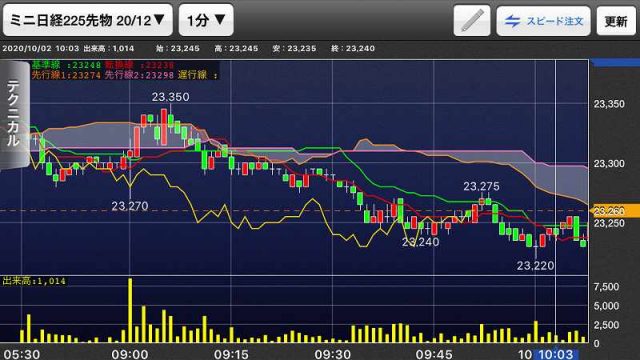The width and height of the screenshot is (640, 360).
Task: Click the 23,300 price axis label
Action: [x=609, y=164]
